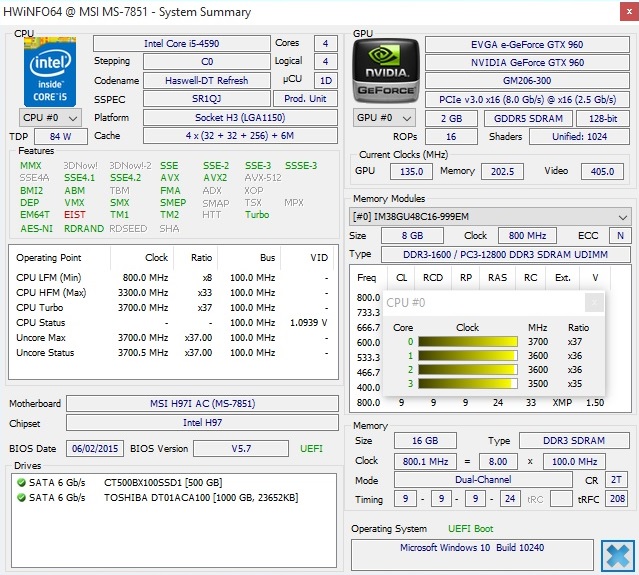Click the EVGA e-GeForce GTX 960 field
The width and height of the screenshot is (639, 575).
(x=527, y=44)
